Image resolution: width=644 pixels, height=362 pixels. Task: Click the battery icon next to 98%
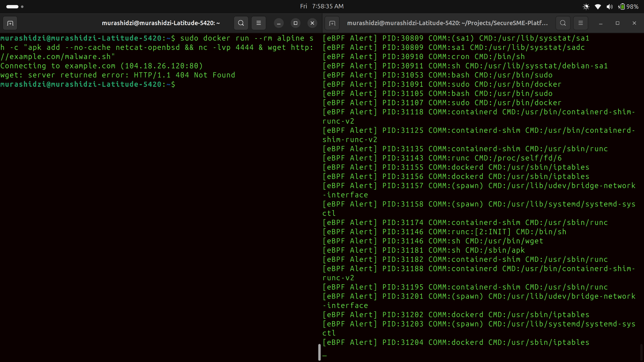point(622,6)
